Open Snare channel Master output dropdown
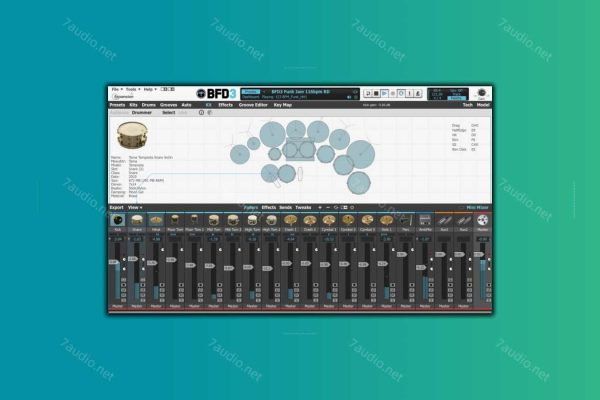The width and height of the screenshot is (600, 400). coord(137,306)
